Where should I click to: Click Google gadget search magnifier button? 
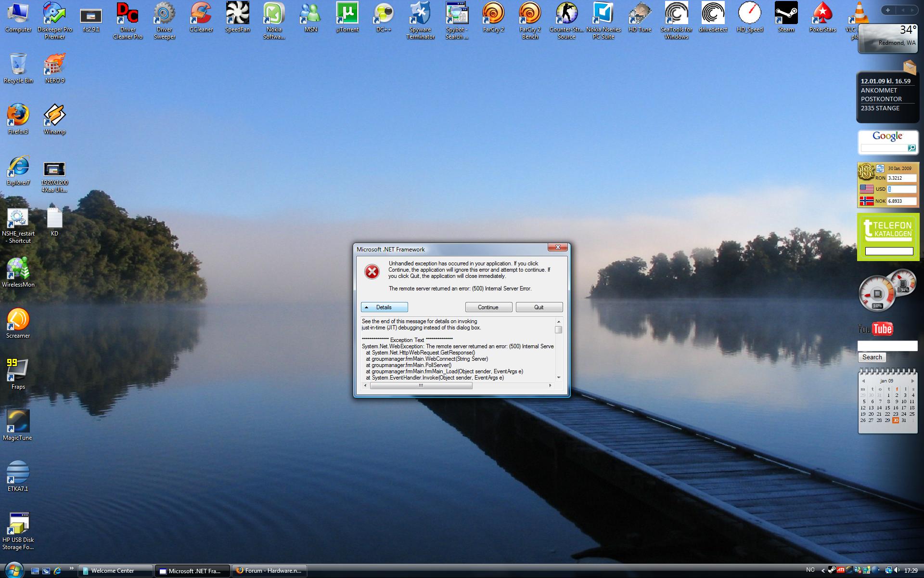(911, 148)
